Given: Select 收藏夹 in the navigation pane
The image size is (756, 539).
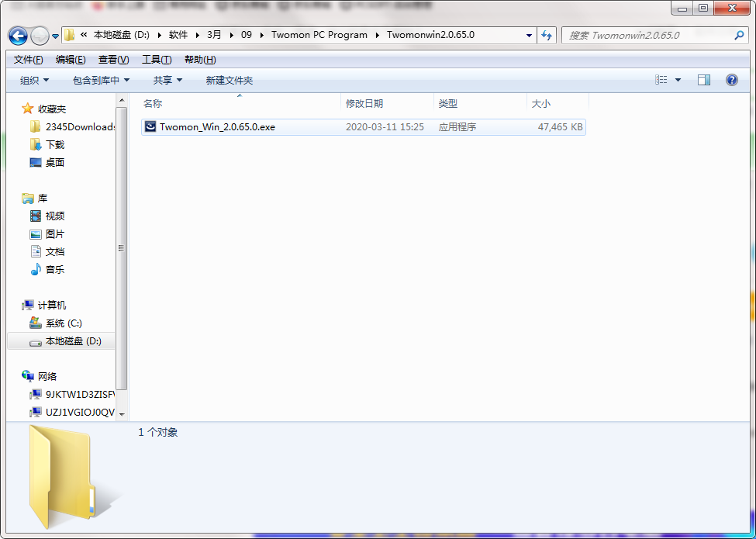Looking at the screenshot, I should point(52,109).
